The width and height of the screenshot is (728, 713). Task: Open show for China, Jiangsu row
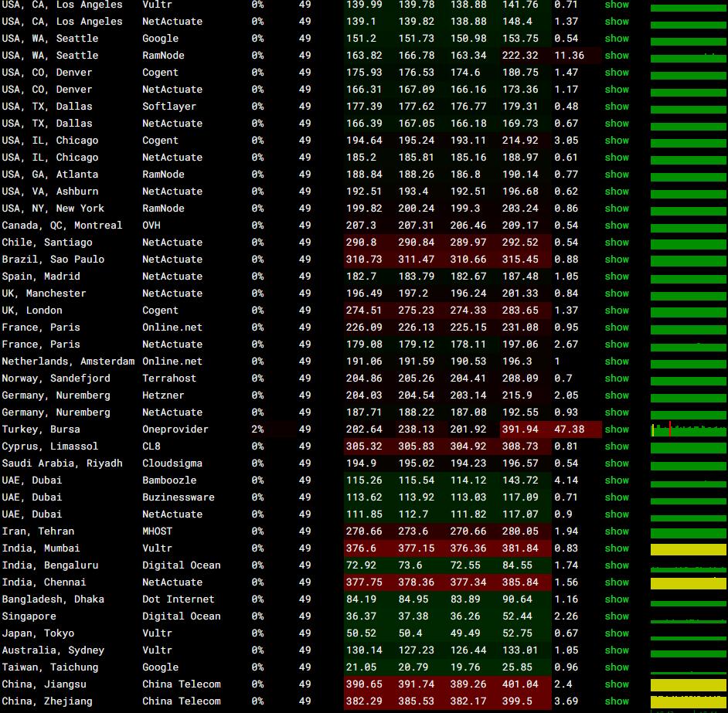tap(617, 684)
